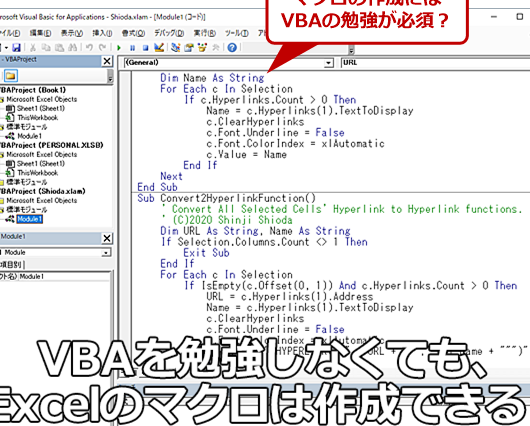Select VBAProject (Book1) in tree
This screenshot has width=530, height=426.
pos(33,90)
